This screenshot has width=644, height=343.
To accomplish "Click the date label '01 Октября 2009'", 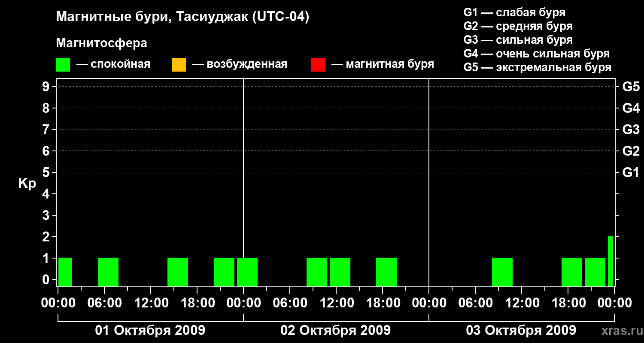I will point(150,331).
